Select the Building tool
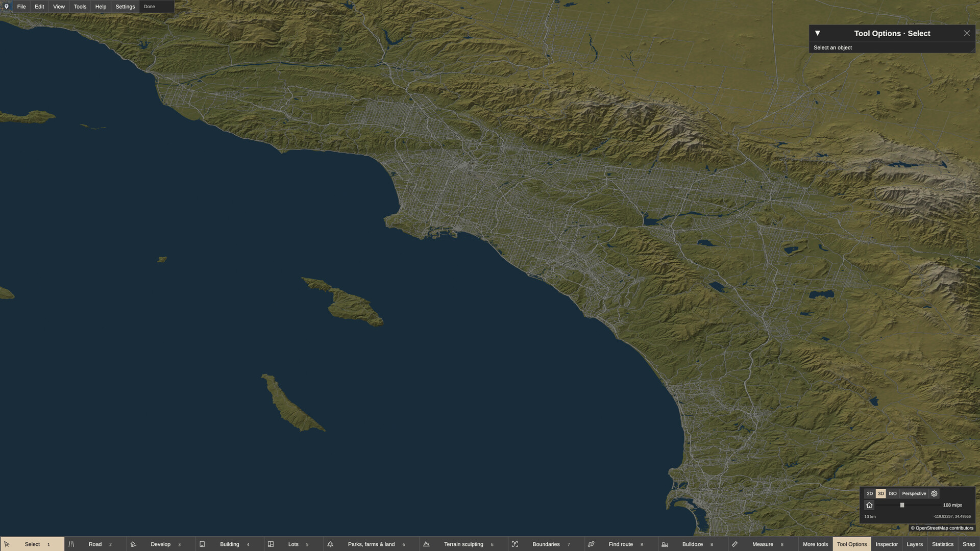 click(x=230, y=544)
